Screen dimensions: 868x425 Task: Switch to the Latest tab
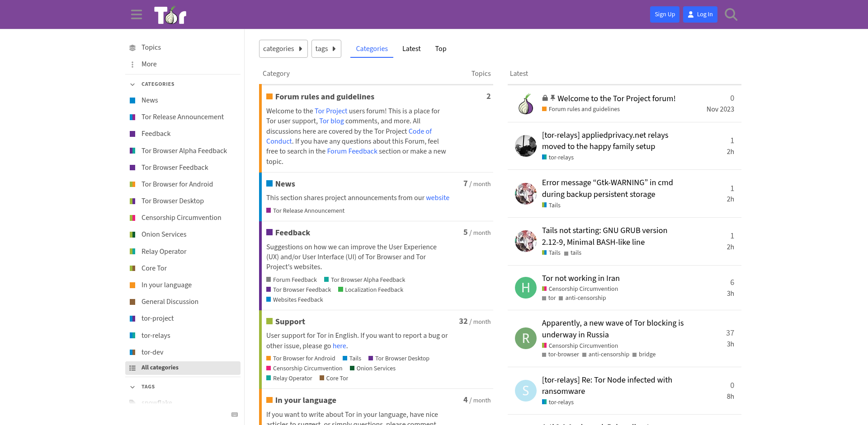[x=411, y=49]
